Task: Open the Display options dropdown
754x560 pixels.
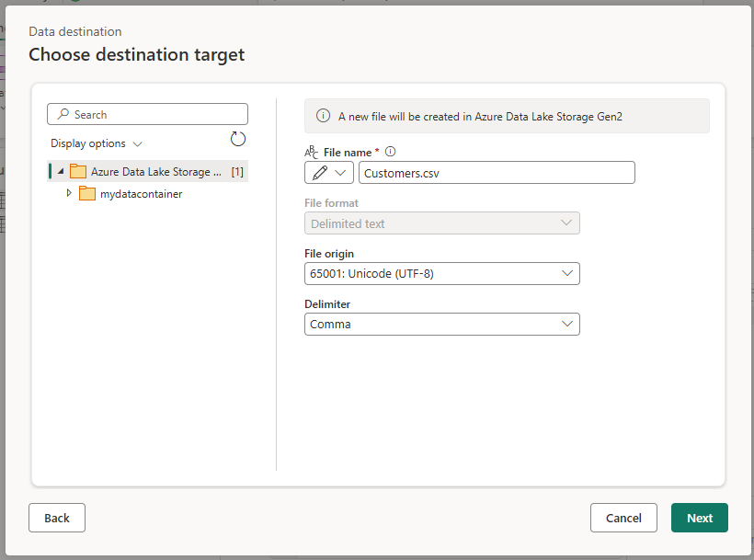Action: pos(97,143)
